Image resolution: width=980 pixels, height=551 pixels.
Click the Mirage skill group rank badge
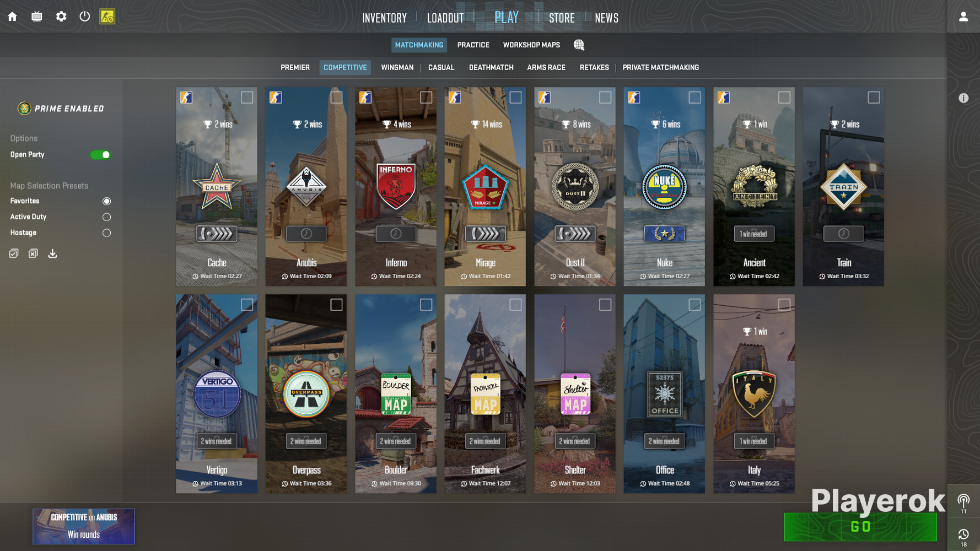click(486, 234)
